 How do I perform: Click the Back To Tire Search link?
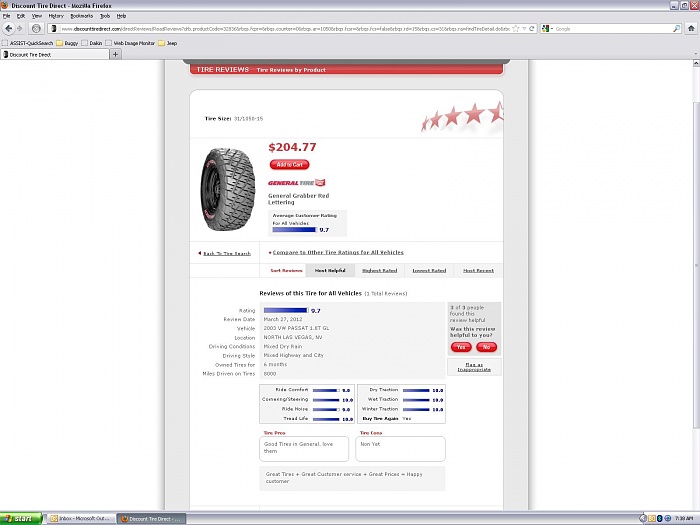click(227, 254)
